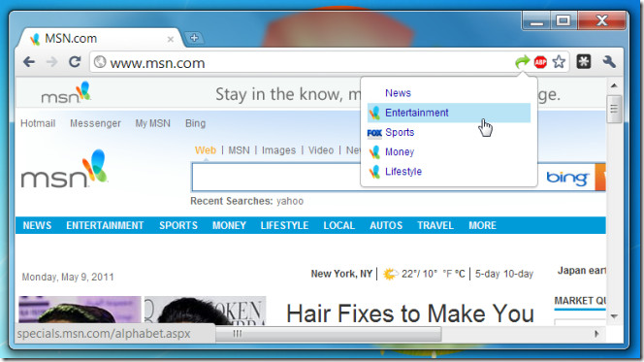Click the green arrow extension icon
Viewport: 644px width, 362px height.
coord(523,62)
